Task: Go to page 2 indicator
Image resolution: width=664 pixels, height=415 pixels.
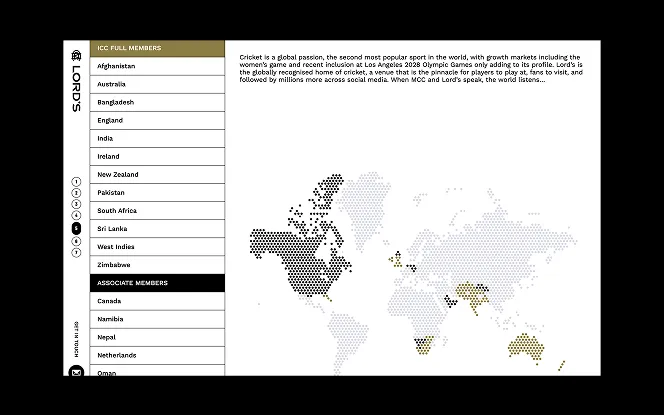Action: point(76,193)
